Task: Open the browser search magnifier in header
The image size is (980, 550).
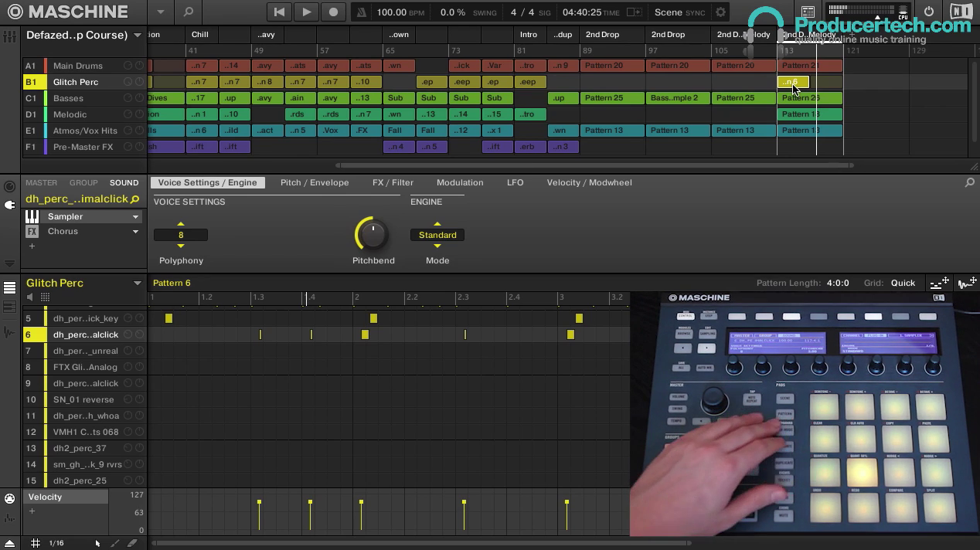Action: (x=188, y=12)
